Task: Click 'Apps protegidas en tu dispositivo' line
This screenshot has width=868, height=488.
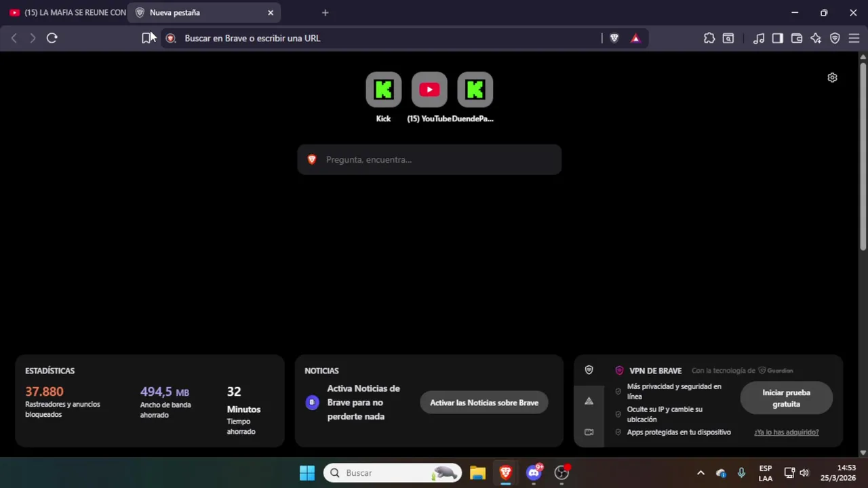Action: tap(679, 432)
